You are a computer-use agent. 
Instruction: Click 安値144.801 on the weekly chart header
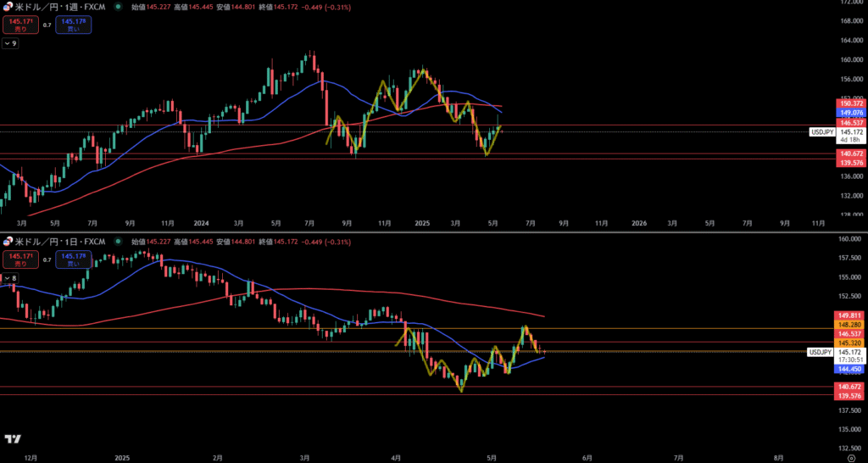click(236, 8)
